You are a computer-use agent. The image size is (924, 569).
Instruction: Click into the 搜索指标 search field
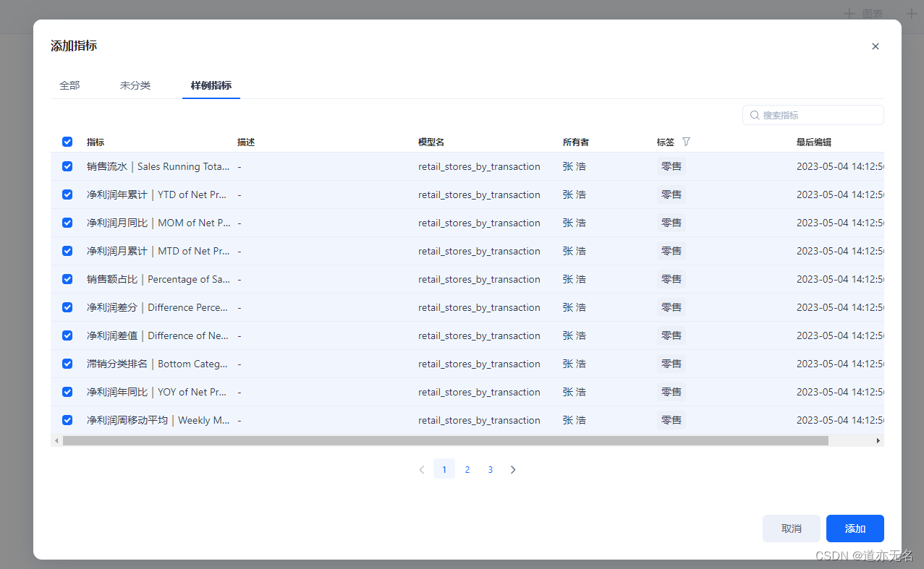[x=813, y=115]
